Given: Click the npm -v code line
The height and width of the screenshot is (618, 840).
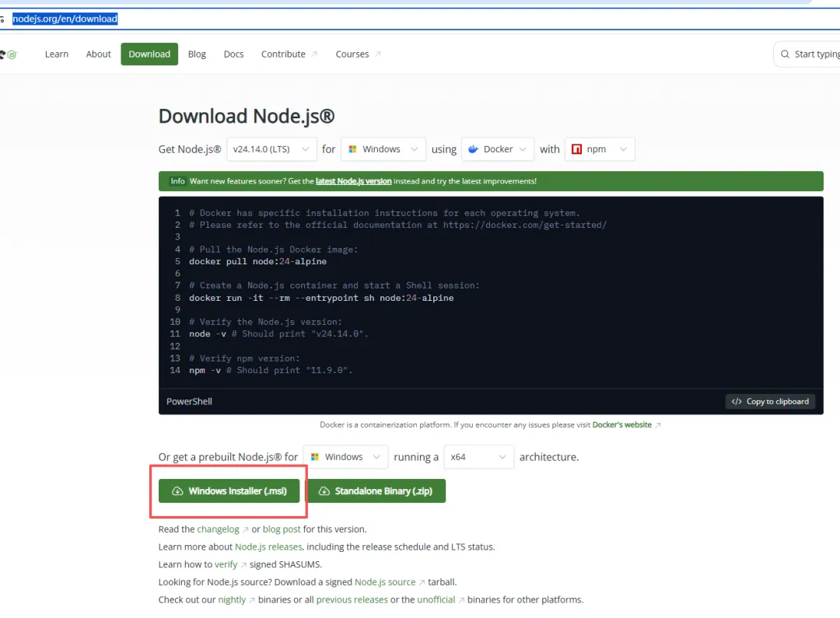Looking at the screenshot, I should pyautogui.click(x=271, y=370).
